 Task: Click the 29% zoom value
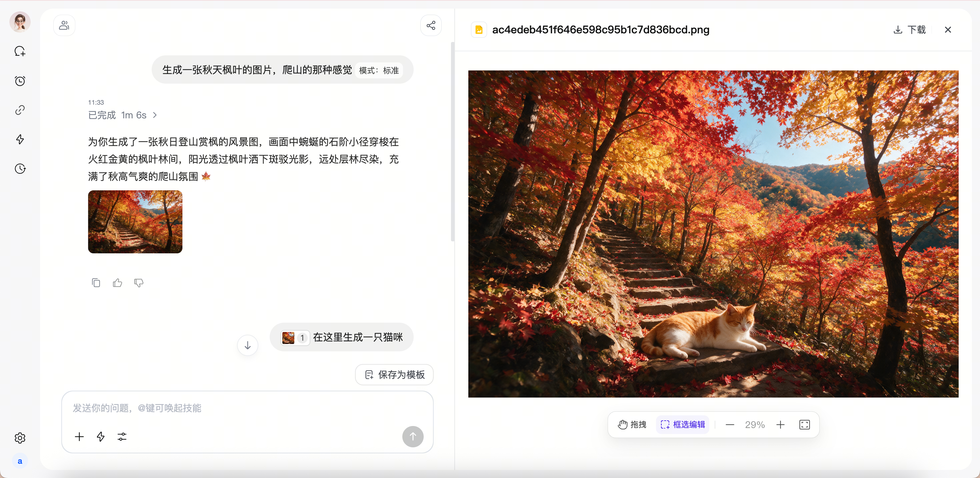pos(755,424)
